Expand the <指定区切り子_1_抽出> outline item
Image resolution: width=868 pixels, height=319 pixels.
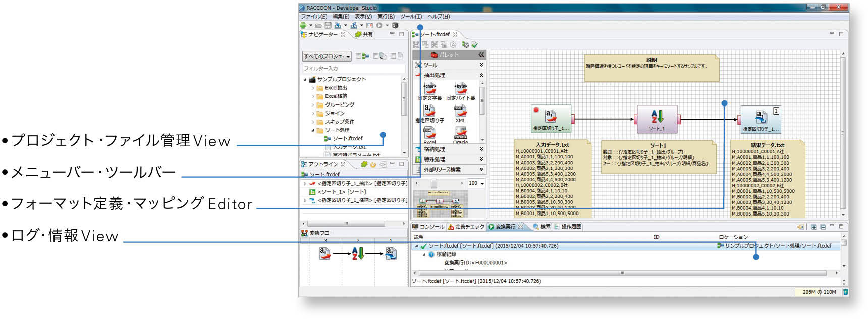305,184
